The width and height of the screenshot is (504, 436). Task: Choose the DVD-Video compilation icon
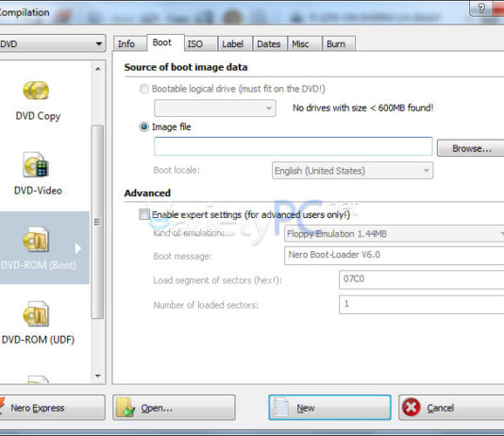tap(36, 165)
